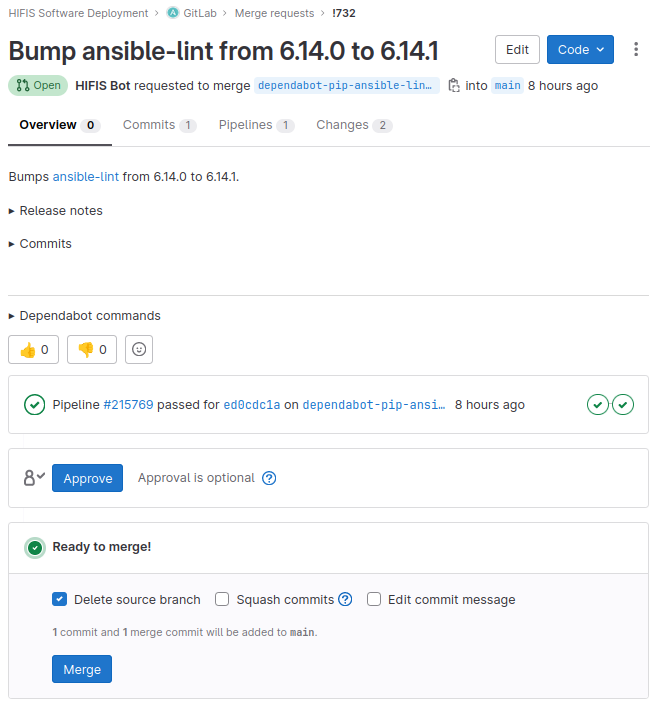The width and height of the screenshot is (656, 704).
Task: Switch to the Changes tab
Action: point(354,125)
